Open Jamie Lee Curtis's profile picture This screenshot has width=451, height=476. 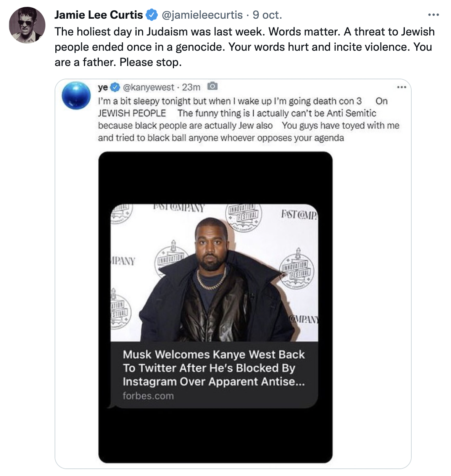tap(27, 25)
